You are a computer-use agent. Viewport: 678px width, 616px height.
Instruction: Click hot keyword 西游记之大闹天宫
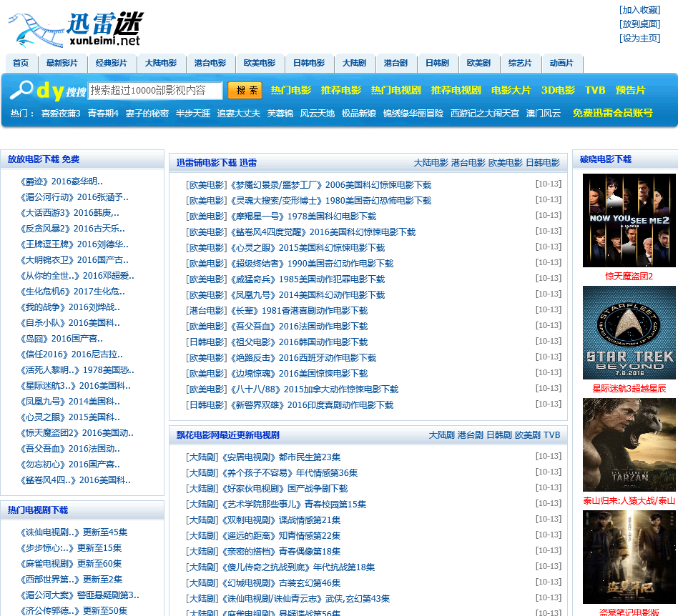[x=484, y=114]
